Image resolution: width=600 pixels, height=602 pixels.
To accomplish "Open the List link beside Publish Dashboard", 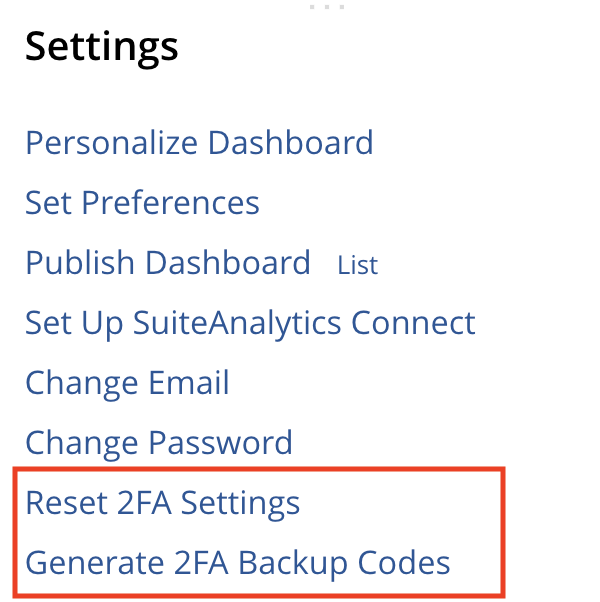I will 357,265.
